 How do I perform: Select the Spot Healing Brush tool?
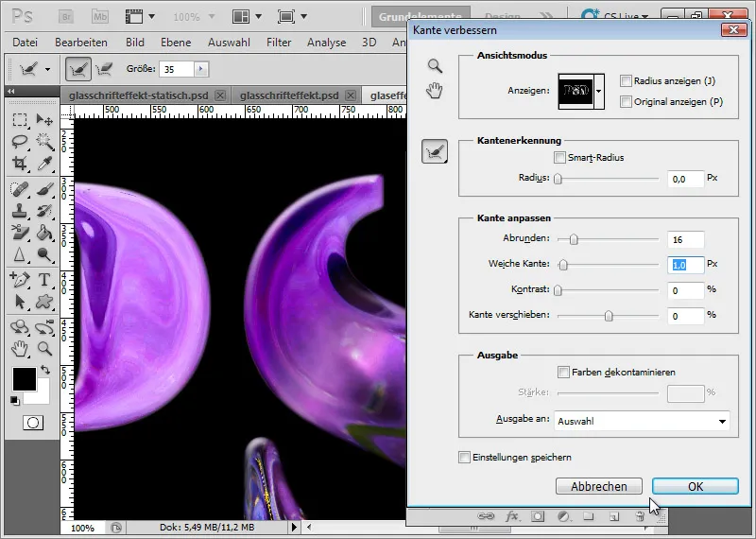click(x=19, y=189)
